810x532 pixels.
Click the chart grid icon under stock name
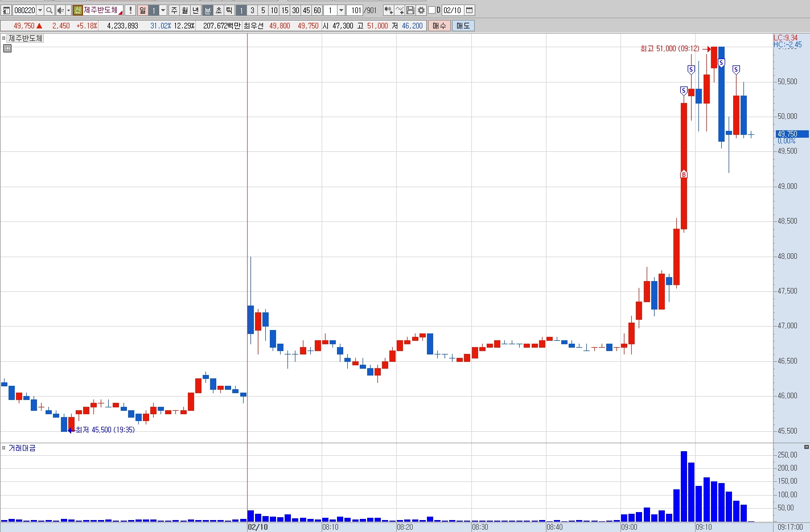7,48
